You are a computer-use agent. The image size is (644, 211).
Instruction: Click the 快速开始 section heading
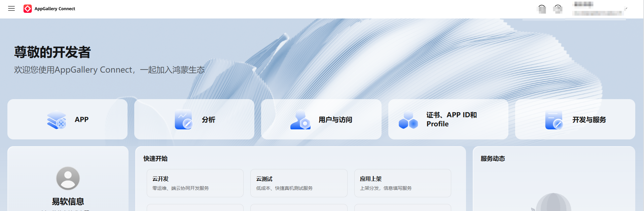coord(155,159)
